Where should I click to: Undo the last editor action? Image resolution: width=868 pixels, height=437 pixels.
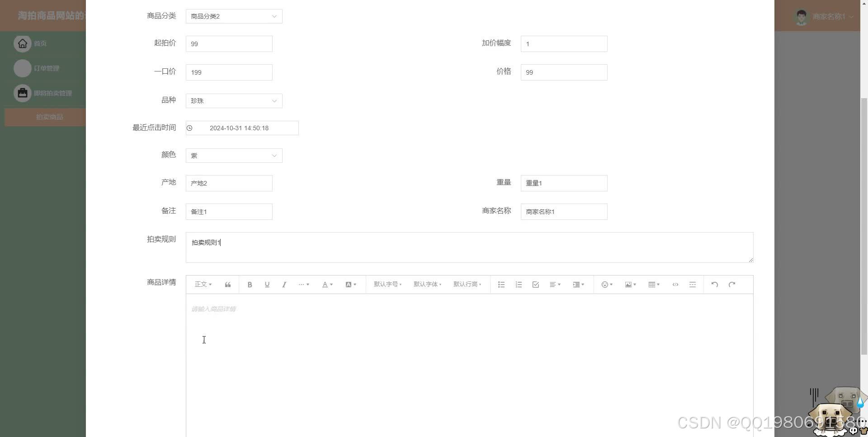(x=714, y=285)
